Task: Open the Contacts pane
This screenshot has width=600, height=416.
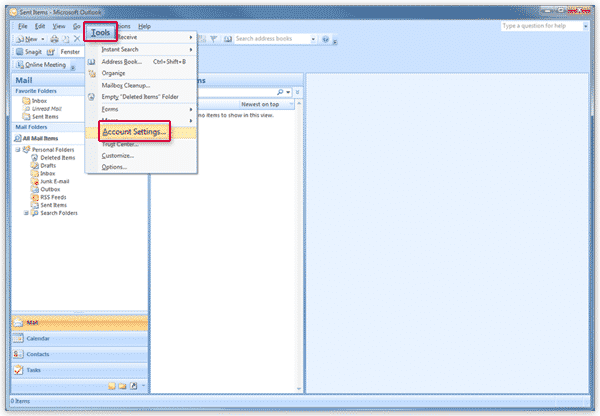Action: tap(40, 354)
